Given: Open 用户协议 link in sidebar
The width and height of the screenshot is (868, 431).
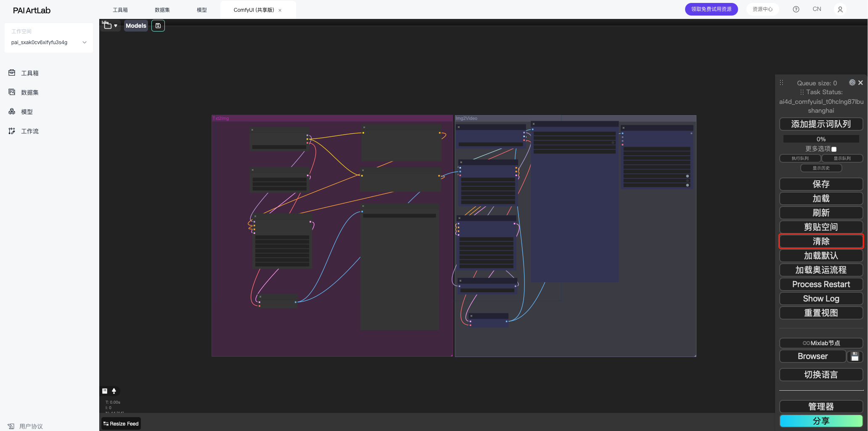Looking at the screenshot, I should [x=31, y=426].
